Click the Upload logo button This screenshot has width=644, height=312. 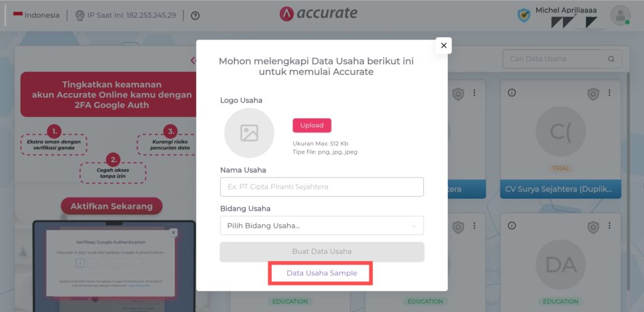312,125
